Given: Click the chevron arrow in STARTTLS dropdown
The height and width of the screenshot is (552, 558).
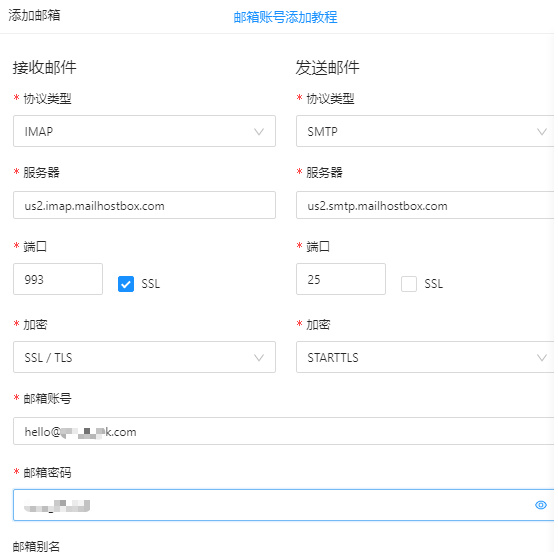Looking at the screenshot, I should click(x=542, y=357).
